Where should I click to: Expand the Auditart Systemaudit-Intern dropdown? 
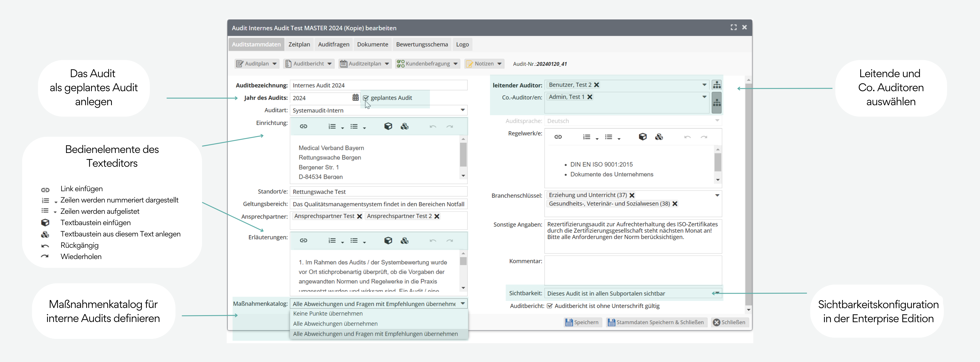point(463,110)
